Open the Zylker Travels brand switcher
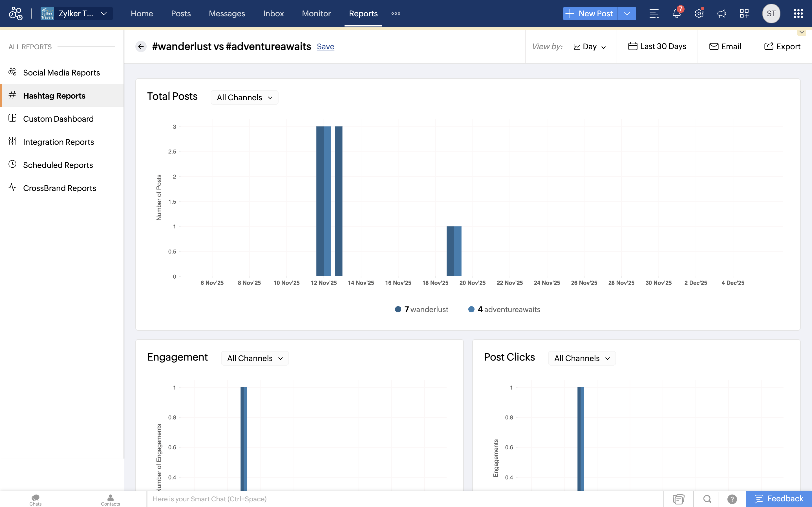Screen dimensions: 812x507 pos(76,14)
